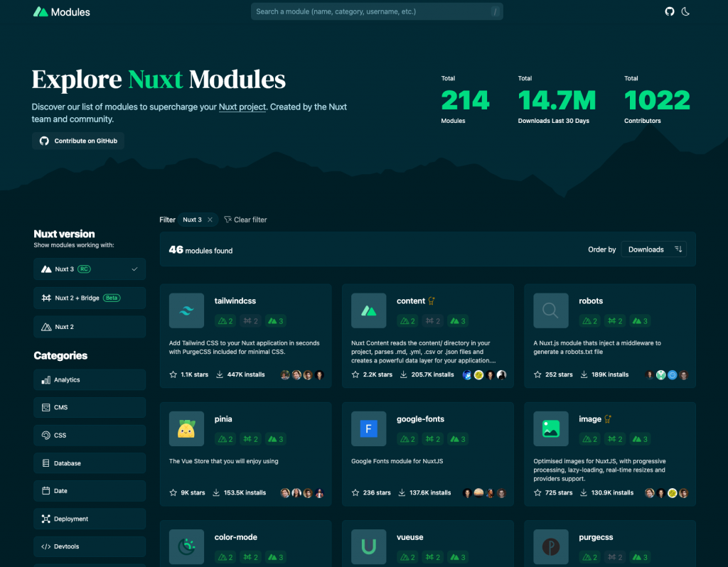
Task: Reverse sort order with the sort icon
Action: pyautogui.click(x=678, y=249)
